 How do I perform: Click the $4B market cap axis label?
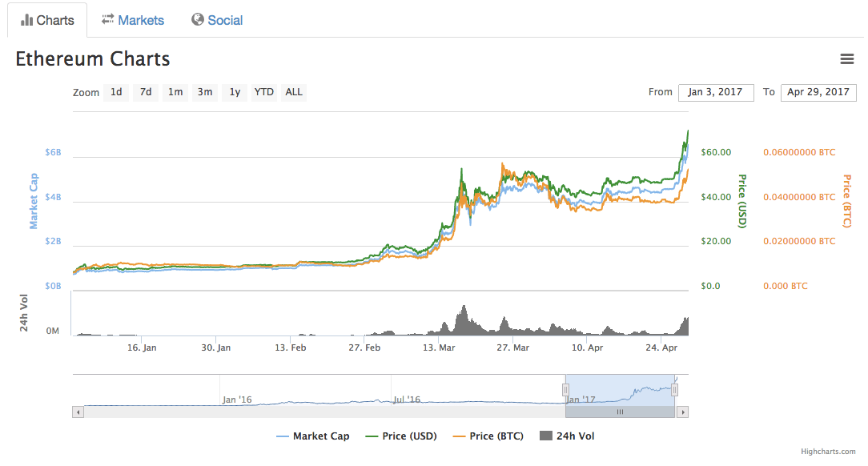point(53,197)
